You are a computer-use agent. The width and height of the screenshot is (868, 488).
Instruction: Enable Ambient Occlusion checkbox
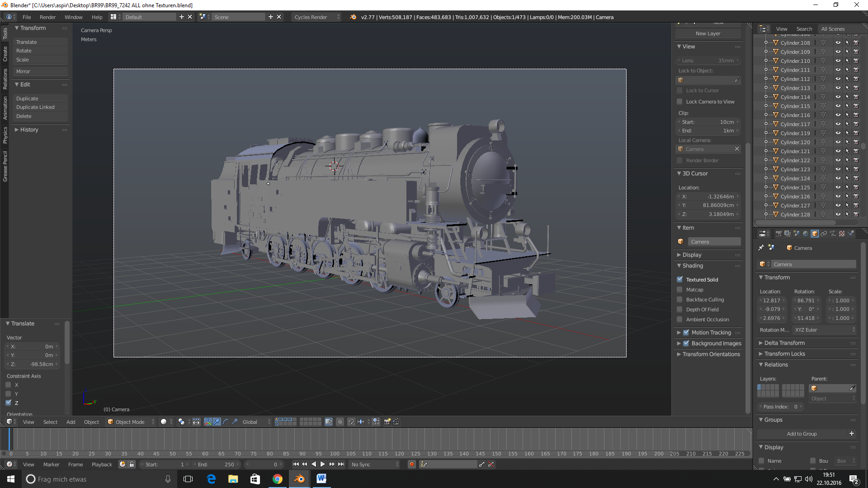(x=680, y=319)
